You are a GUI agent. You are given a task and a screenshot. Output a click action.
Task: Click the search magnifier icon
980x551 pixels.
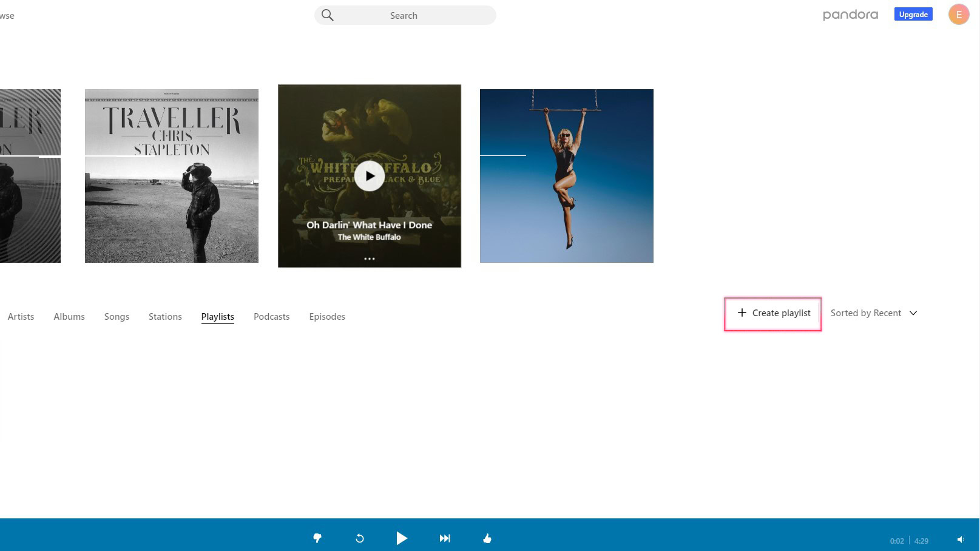click(x=328, y=15)
